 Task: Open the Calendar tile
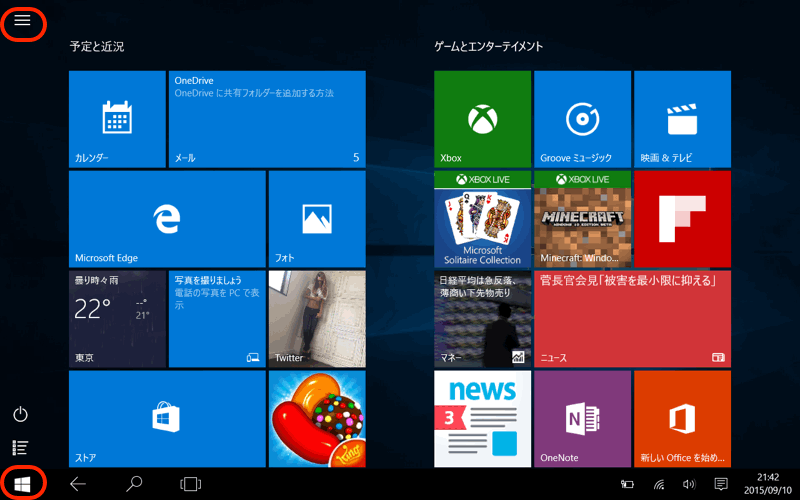click(x=117, y=118)
